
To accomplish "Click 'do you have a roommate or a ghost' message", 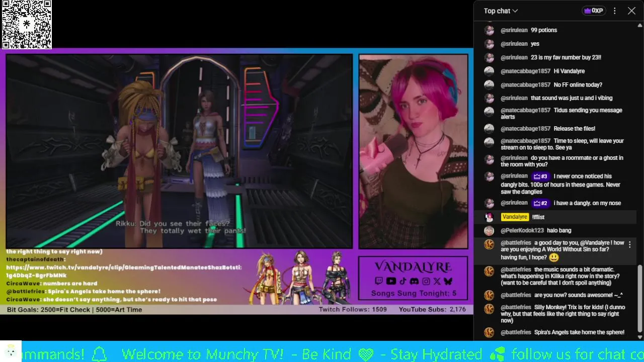I will coord(562,161).
